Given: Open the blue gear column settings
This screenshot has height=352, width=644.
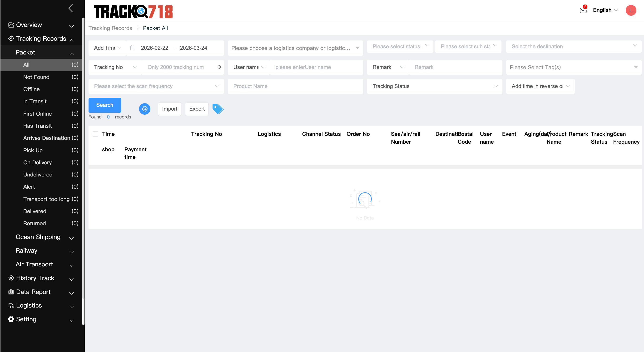Looking at the screenshot, I should [144, 109].
